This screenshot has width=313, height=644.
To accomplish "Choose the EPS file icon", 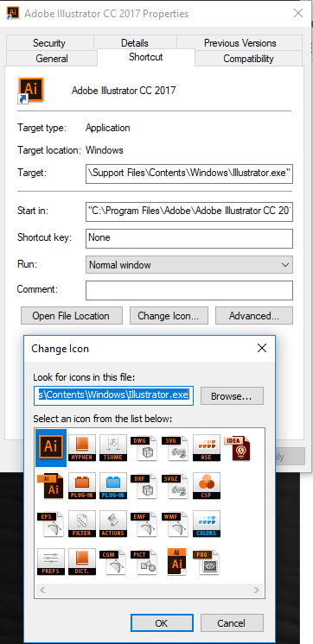I will (51, 524).
